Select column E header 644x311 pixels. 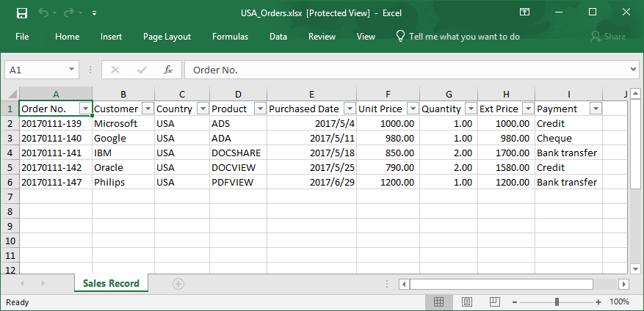coord(312,95)
